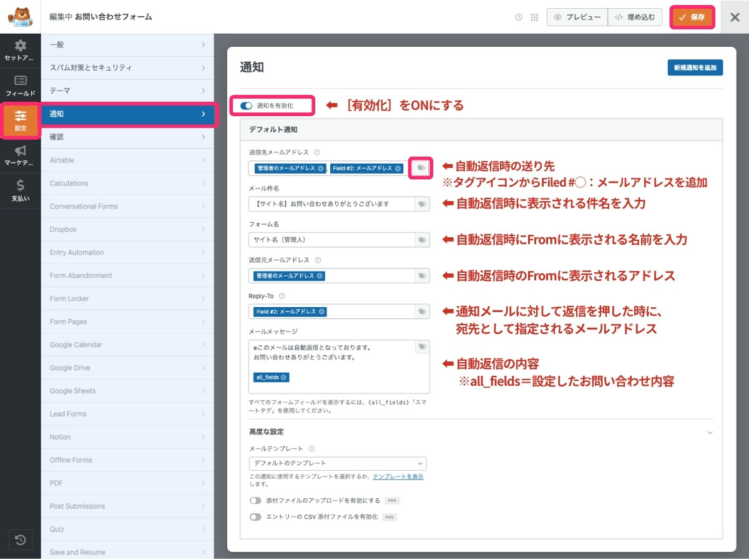Click the history icon at bottom left
The image size is (749, 560).
click(21, 540)
